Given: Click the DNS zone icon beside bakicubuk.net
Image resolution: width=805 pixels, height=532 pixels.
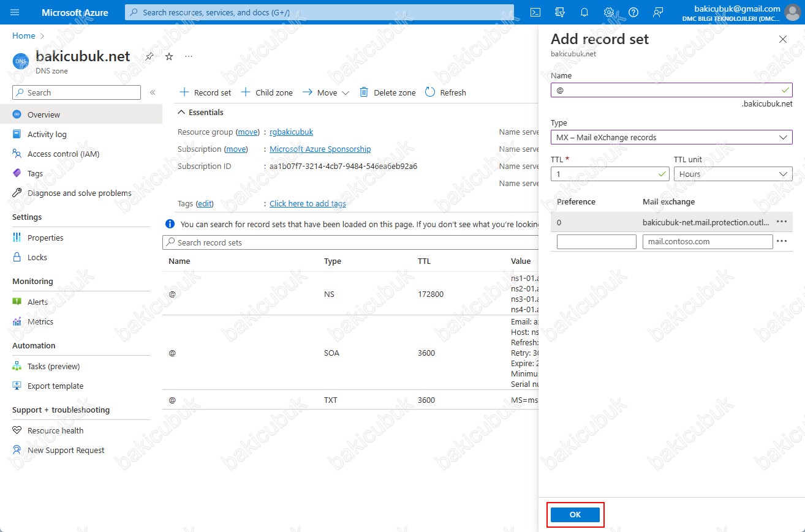Looking at the screenshot, I should 21,61.
